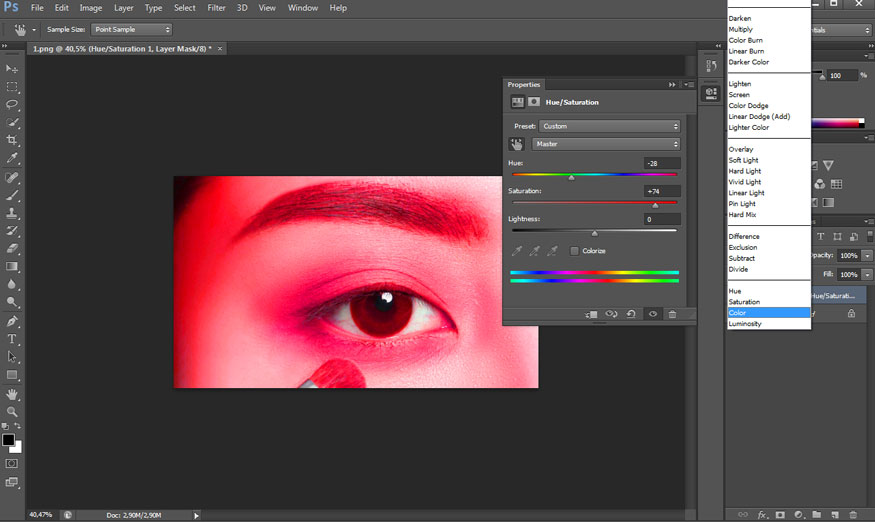Select the Blur tool
875x522 pixels.
[12, 284]
